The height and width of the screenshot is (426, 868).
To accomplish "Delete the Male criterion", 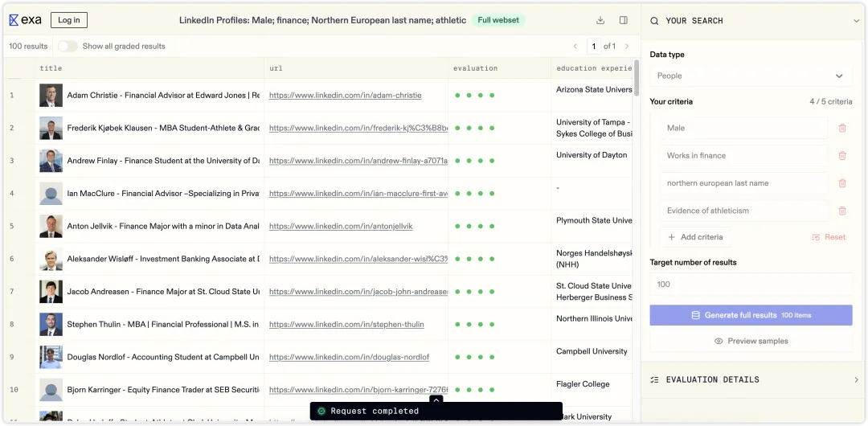I will tap(842, 128).
